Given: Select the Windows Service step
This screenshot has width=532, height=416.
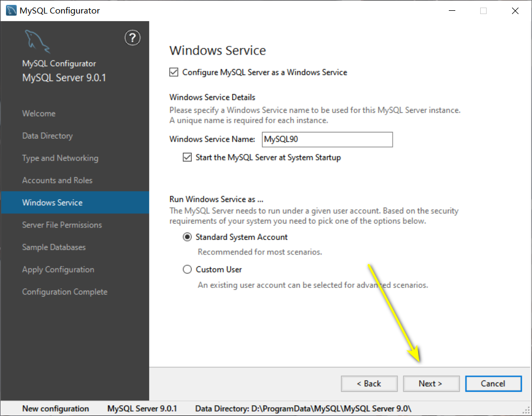Looking at the screenshot, I should click(75, 203).
